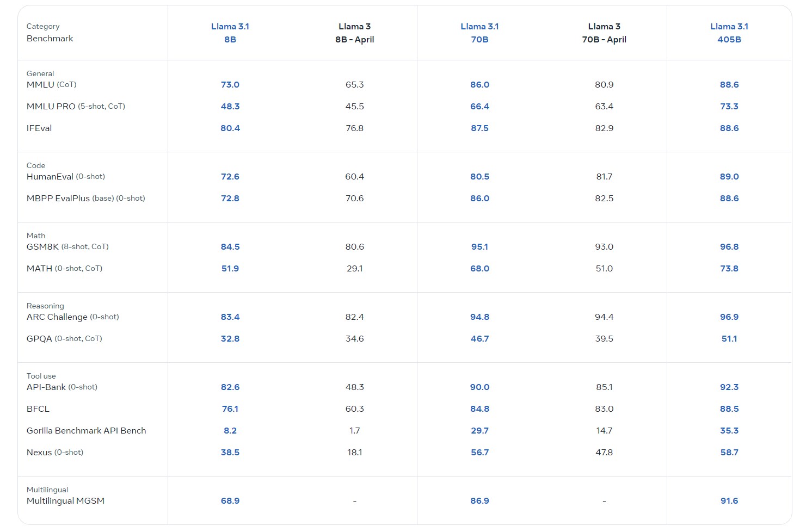Click the 70B Nexus score 56.7
Screen dimensions: 812x532
[479, 453]
